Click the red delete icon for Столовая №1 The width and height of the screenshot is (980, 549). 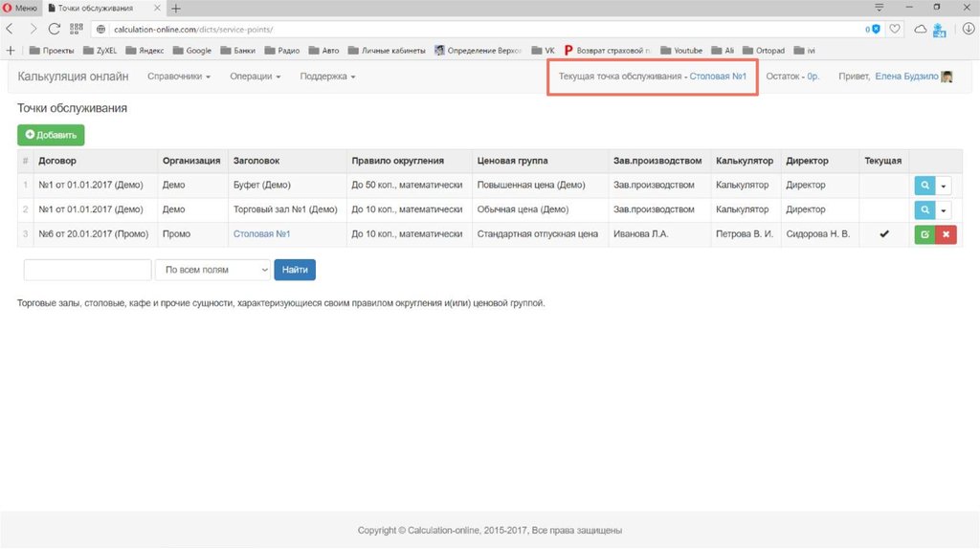click(x=946, y=234)
